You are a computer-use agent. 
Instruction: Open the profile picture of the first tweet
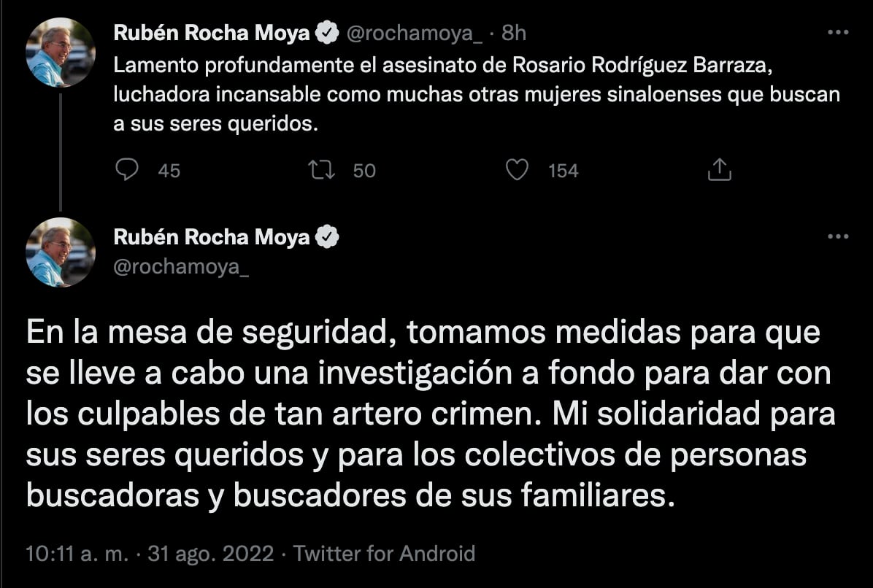60,51
